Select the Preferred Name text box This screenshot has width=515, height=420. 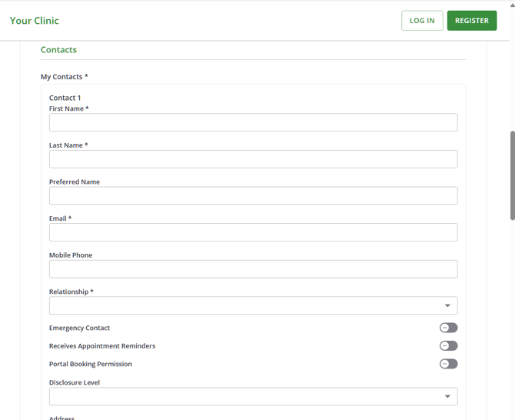point(253,196)
